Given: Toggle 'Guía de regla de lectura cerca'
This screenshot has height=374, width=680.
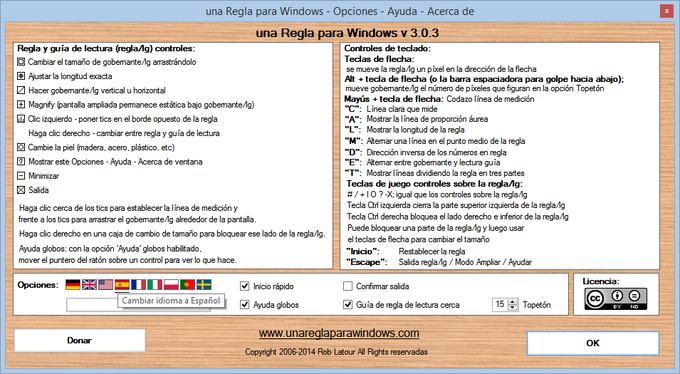Looking at the screenshot, I should click(x=347, y=305).
